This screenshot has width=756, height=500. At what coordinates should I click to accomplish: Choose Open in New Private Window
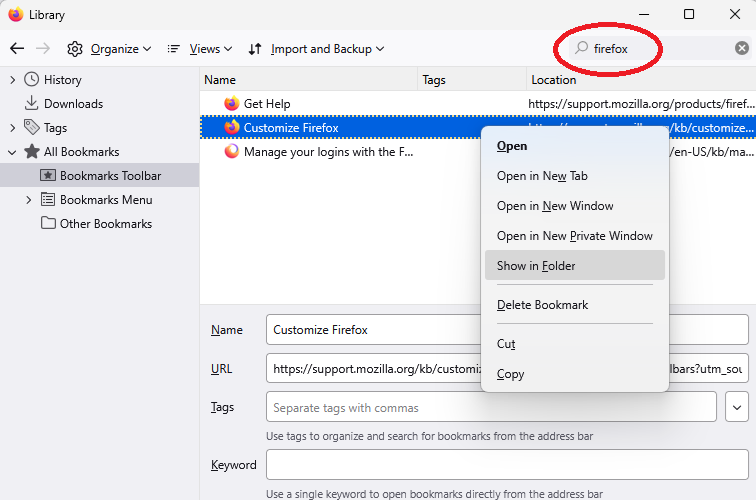click(575, 236)
